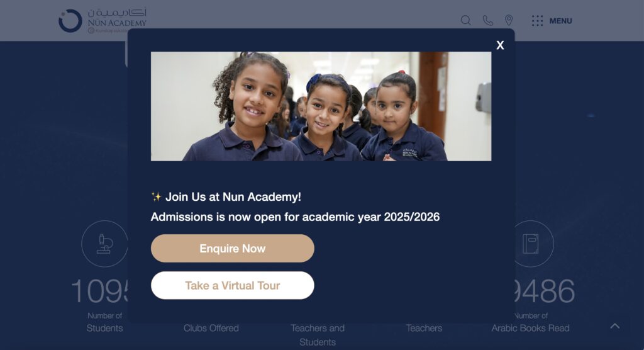Close the admissions popup with X

click(x=500, y=45)
